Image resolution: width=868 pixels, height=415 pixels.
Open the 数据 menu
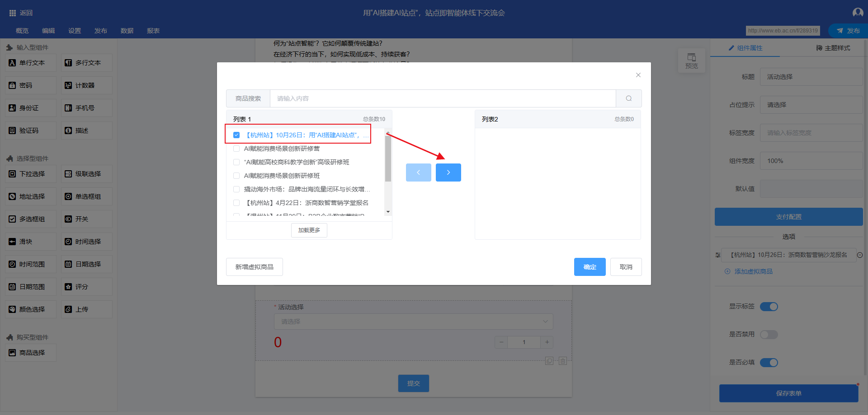click(x=127, y=31)
